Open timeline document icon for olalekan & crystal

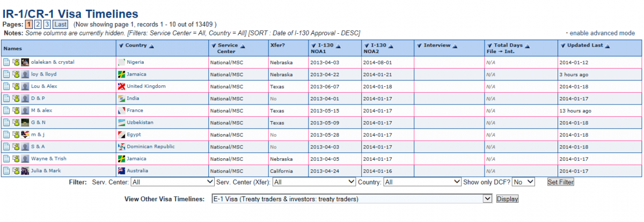click(6, 62)
